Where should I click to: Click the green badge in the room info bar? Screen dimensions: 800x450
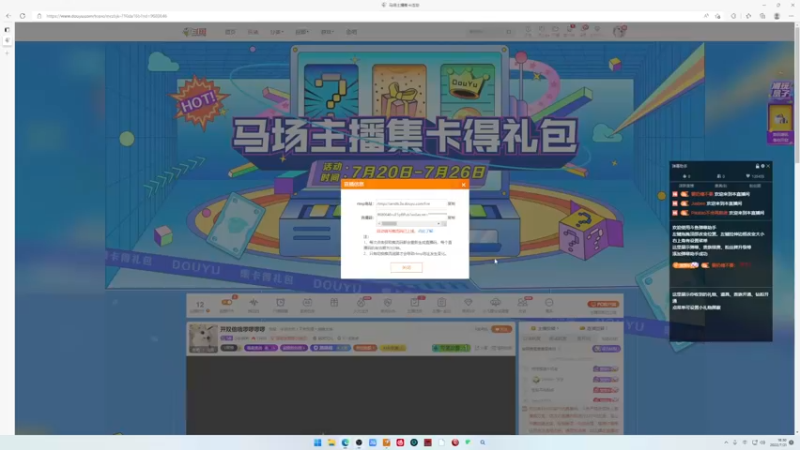(450, 348)
